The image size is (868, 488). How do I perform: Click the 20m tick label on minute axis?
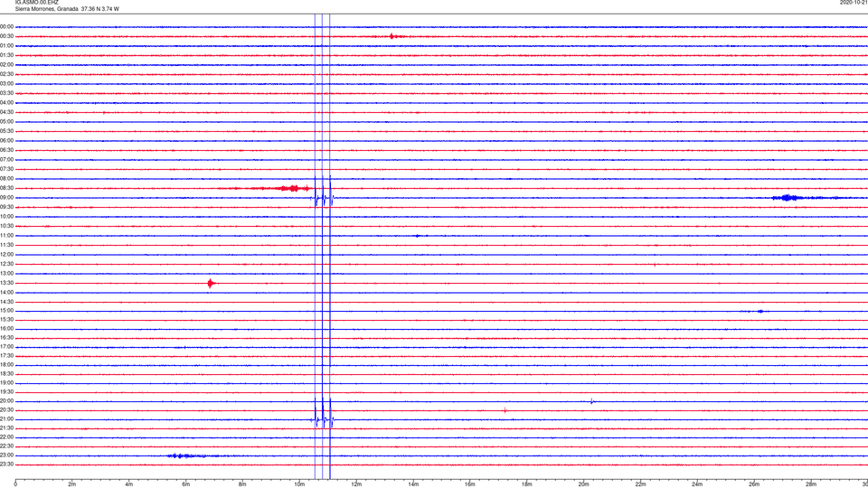click(x=583, y=484)
